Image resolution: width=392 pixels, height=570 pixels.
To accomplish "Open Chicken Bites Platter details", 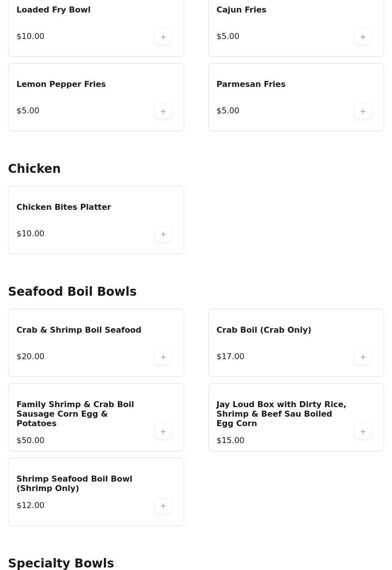I will [x=63, y=207].
